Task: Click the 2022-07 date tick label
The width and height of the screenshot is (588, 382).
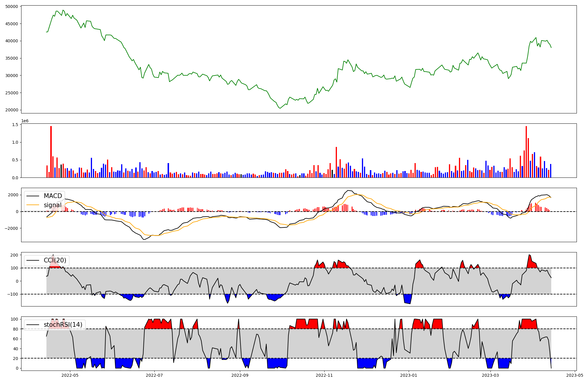Action: [154, 375]
